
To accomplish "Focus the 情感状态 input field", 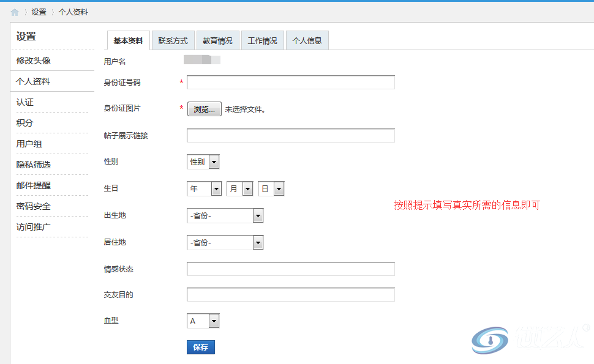I will 290,269.
